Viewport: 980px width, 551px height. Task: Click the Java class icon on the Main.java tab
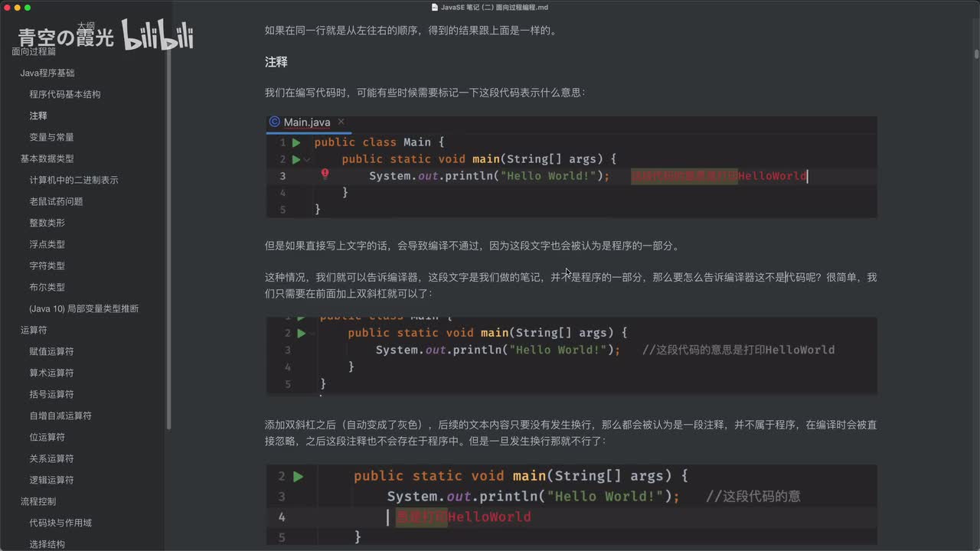274,122
